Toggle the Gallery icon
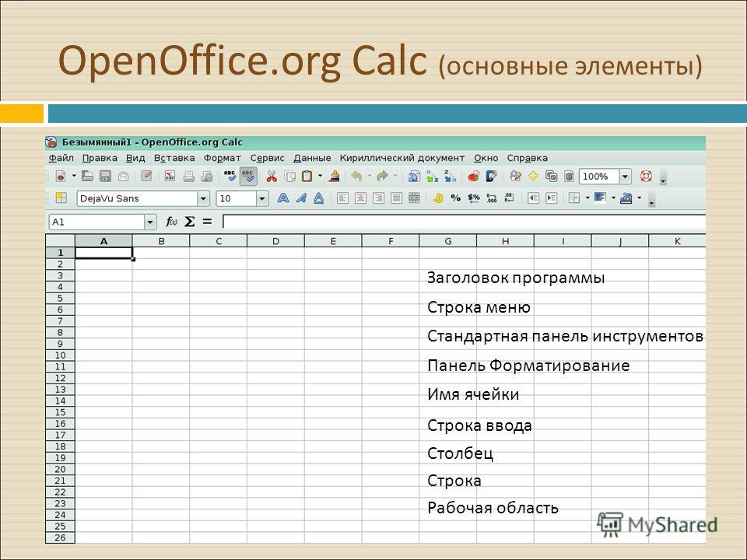747x560 pixels. click(551, 177)
